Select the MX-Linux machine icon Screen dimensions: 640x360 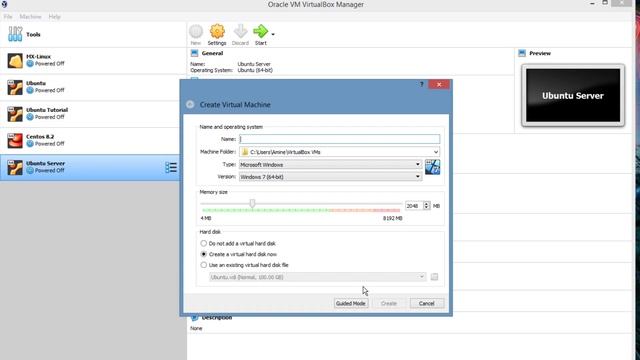(x=15, y=60)
